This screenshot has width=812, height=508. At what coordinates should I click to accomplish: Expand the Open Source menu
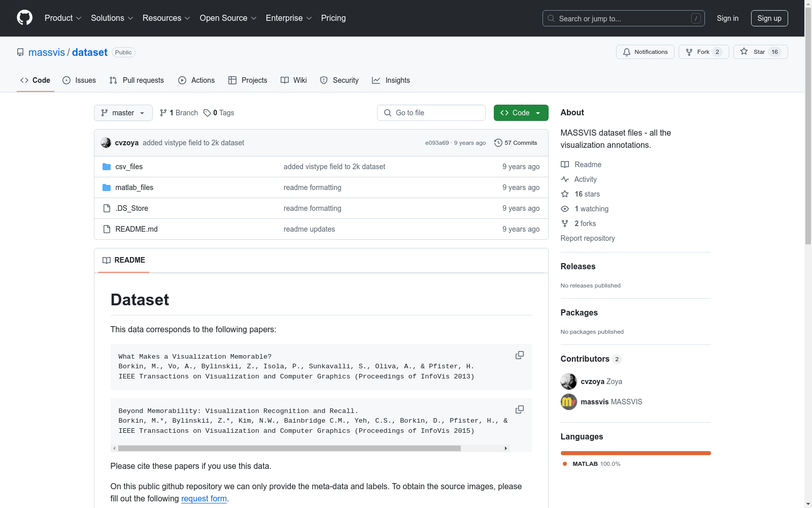pyautogui.click(x=228, y=18)
